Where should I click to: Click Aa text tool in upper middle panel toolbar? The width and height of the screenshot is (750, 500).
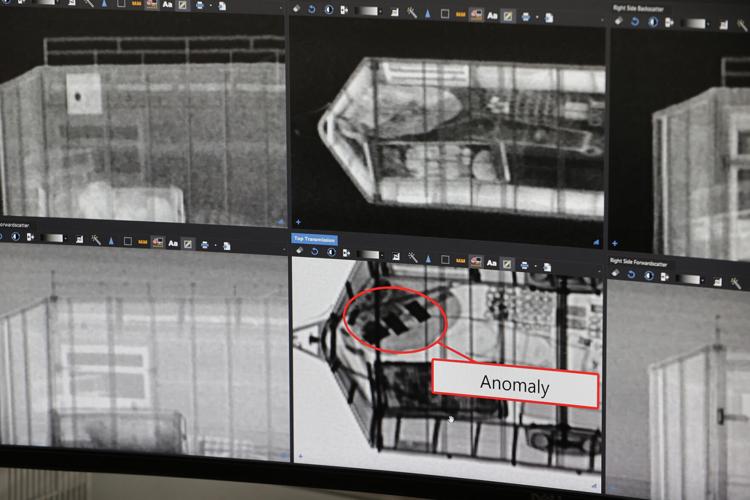(x=492, y=16)
